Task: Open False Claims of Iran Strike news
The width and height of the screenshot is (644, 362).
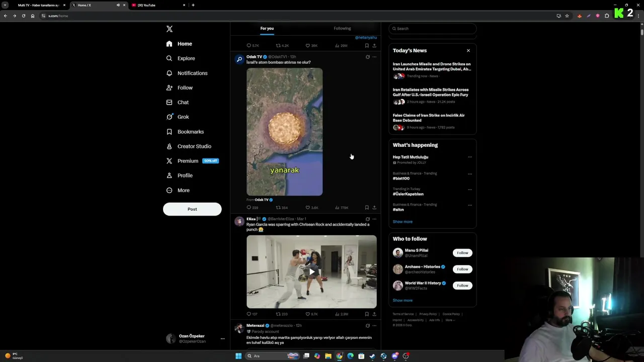Action: coord(429,118)
